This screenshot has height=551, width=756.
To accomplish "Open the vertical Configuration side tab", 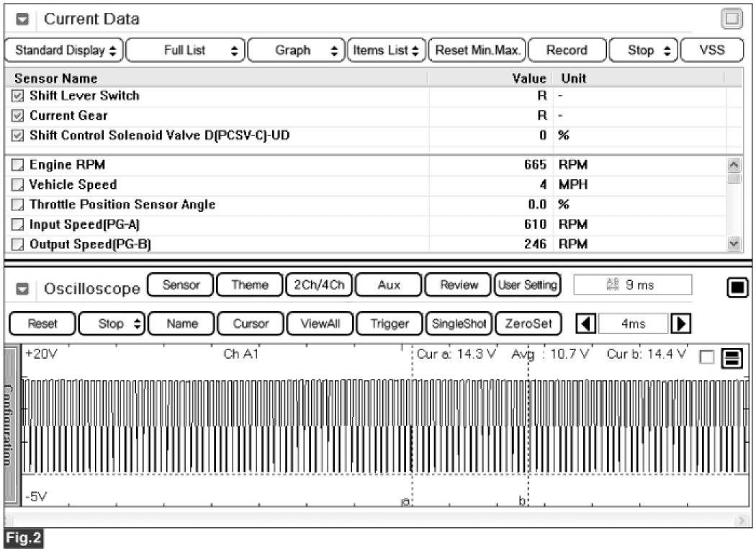I will 12,425.
